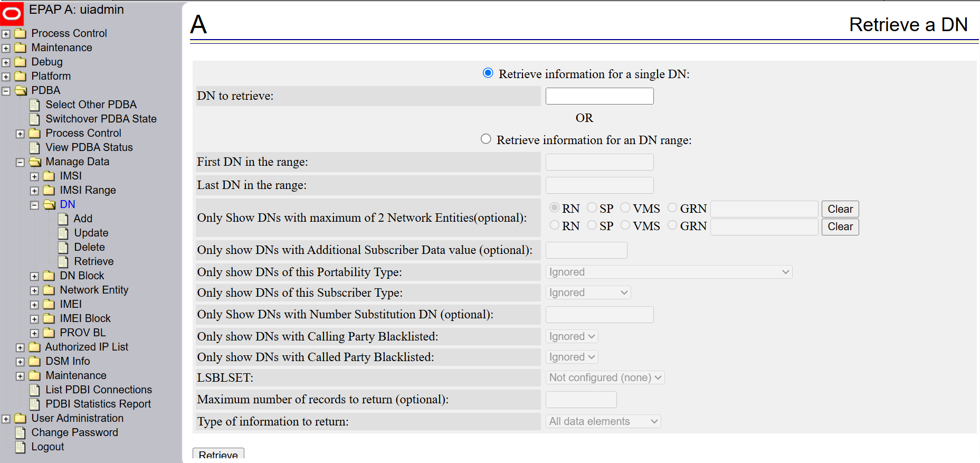Click the Retrieve button below the form
This screenshot has width=980, height=463.
[x=218, y=454]
